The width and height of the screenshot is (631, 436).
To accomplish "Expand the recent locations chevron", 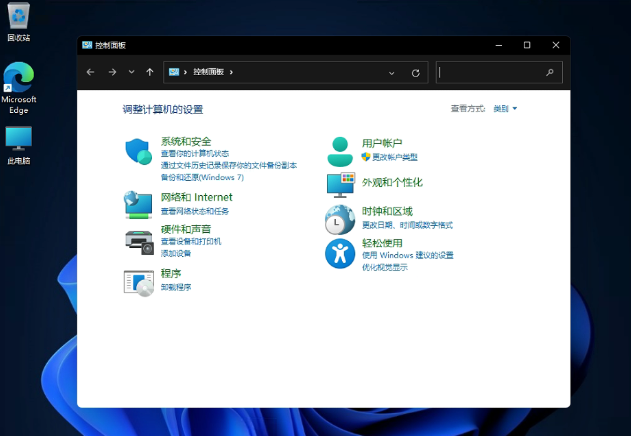I will point(131,72).
